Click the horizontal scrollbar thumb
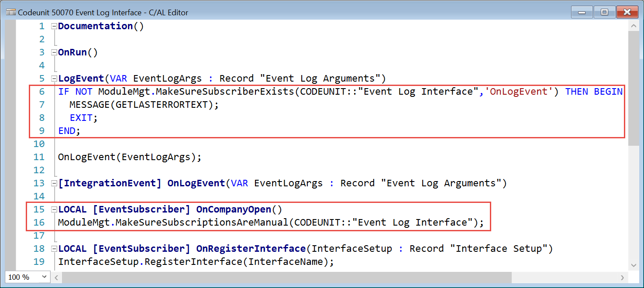Viewport: 644px width, 288px height. click(287, 277)
